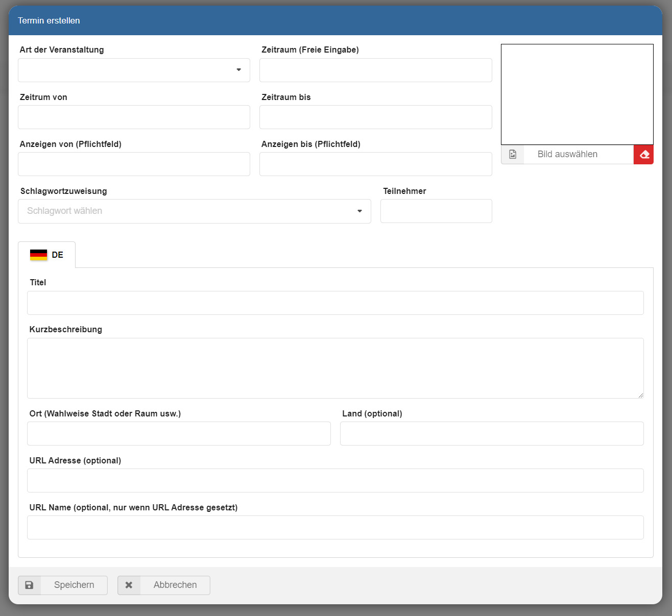Focus the Teilnehmer input field

[436, 211]
